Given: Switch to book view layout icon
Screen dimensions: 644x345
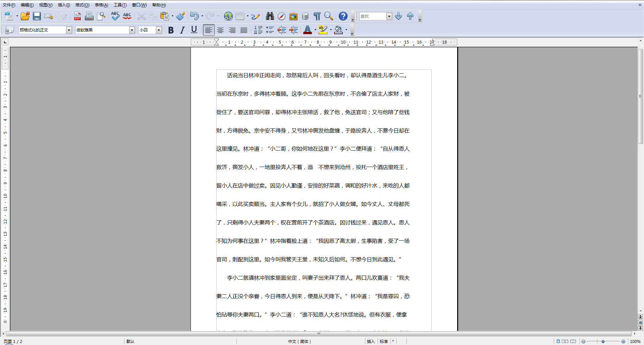Looking at the screenshot, I should coord(573,341).
